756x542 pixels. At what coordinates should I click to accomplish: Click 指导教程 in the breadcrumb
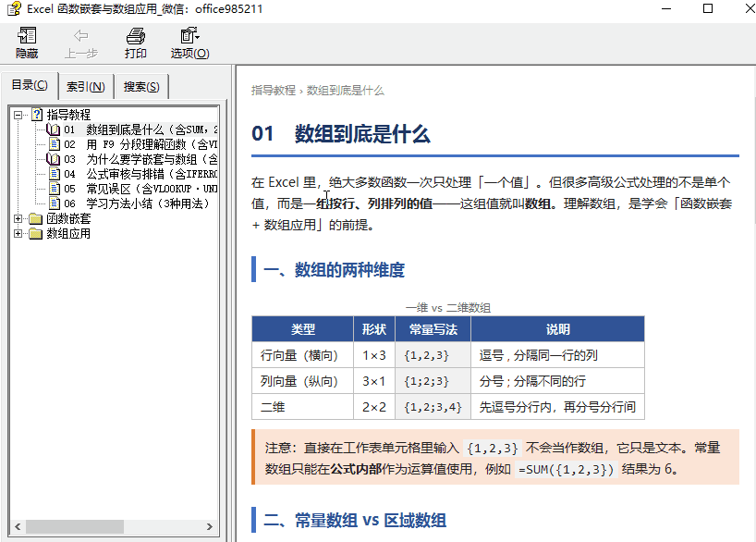(x=274, y=91)
